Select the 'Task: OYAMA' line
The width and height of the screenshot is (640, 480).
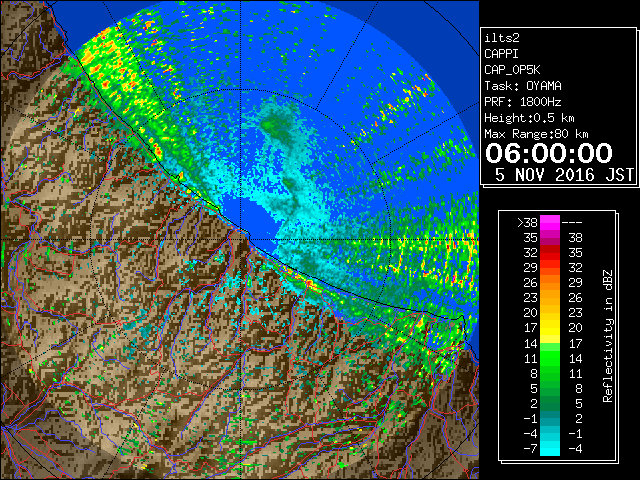click(523, 86)
